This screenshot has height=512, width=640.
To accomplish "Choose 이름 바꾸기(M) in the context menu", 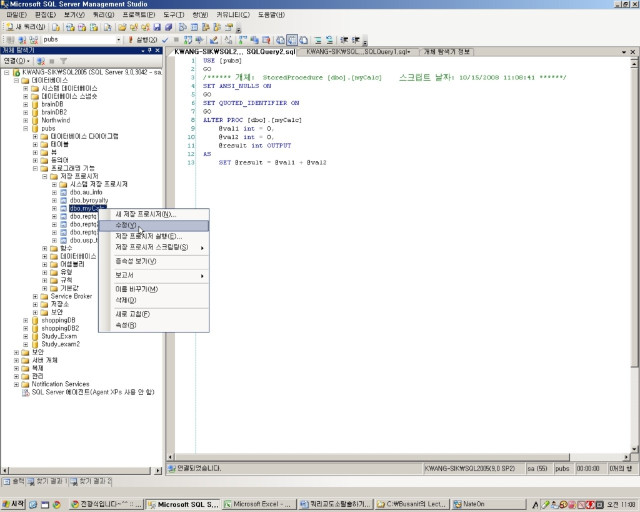I will click(154, 289).
